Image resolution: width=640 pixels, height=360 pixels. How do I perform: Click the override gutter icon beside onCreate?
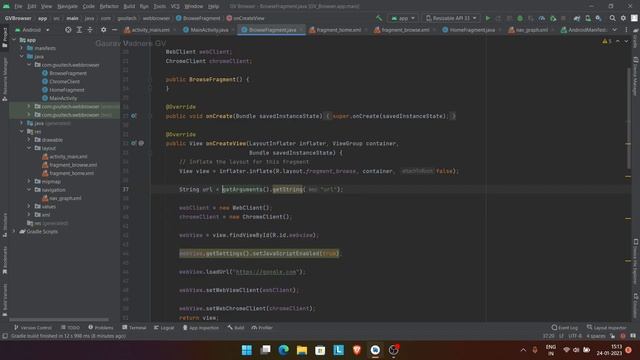(133, 116)
